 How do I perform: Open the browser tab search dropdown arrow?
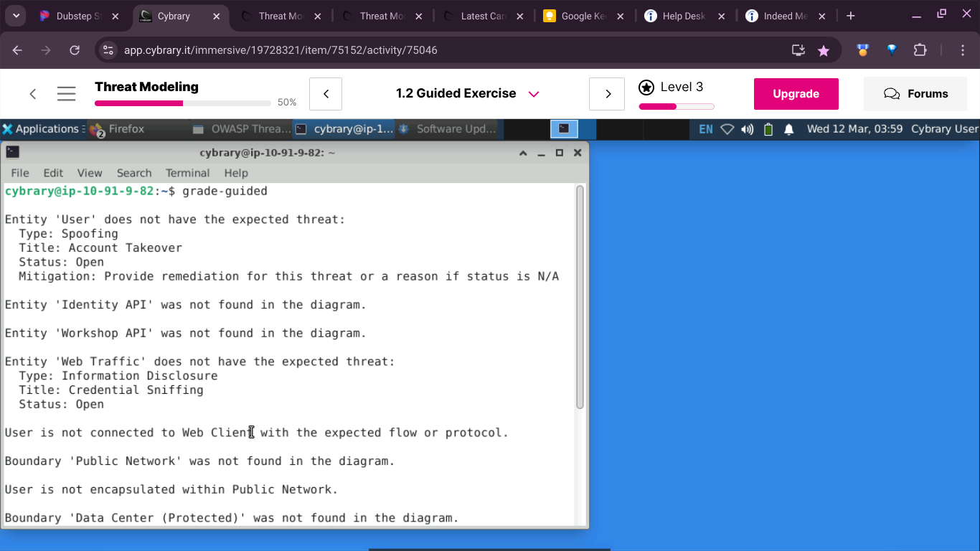pyautogui.click(x=16, y=16)
